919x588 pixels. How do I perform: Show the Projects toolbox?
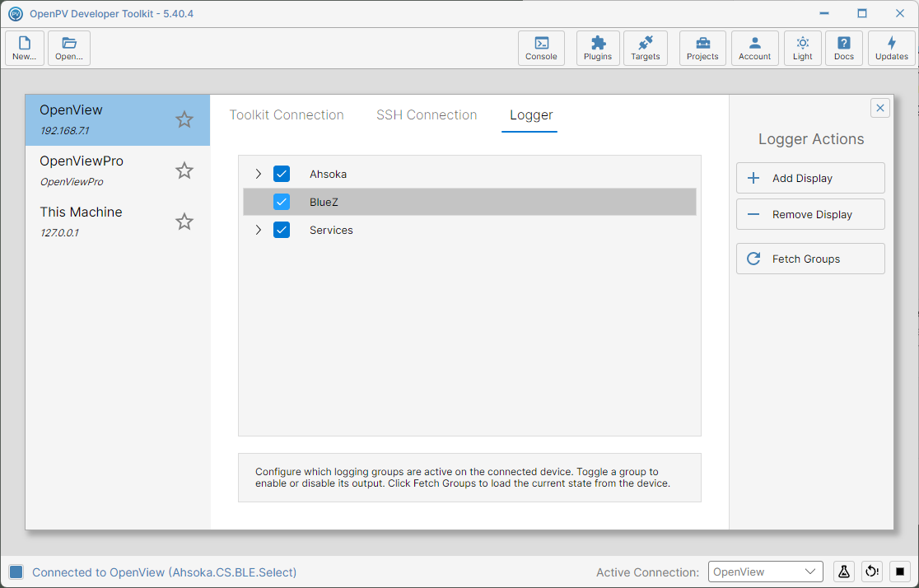click(702, 48)
